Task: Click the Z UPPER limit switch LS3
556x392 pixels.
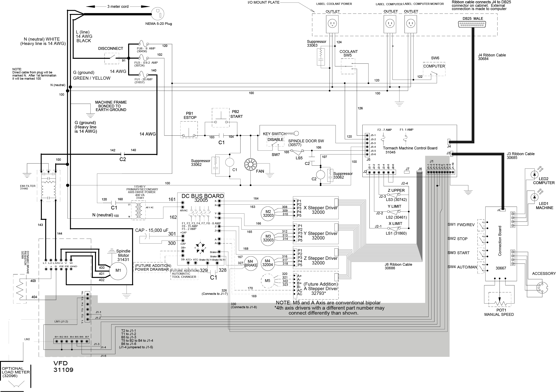Action: [x=394, y=194]
